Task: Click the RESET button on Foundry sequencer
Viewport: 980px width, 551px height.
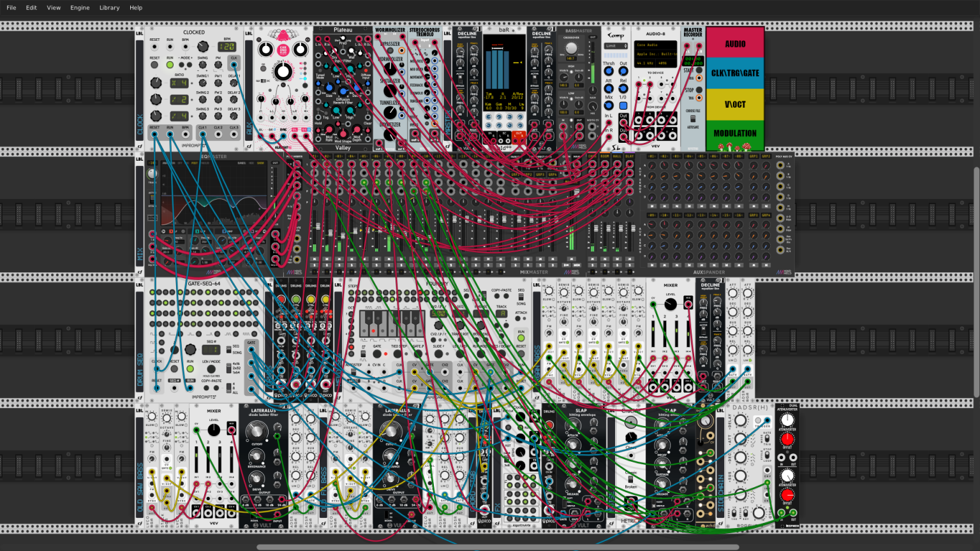Action: [x=521, y=353]
